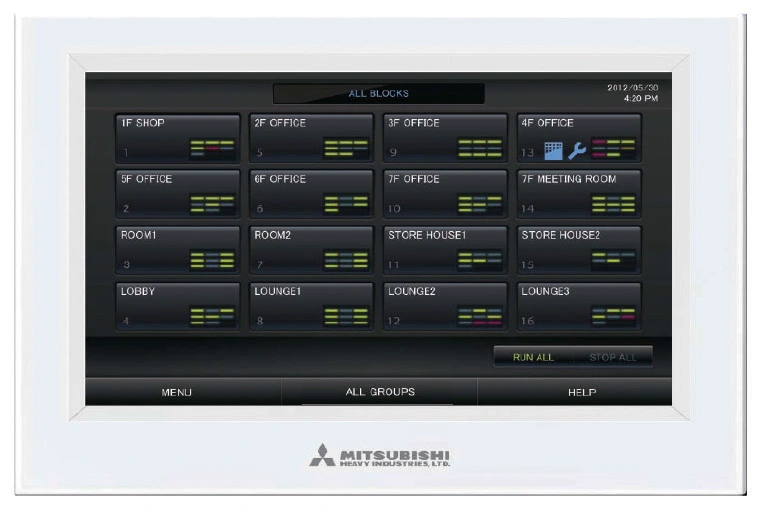
Task: Tap STOP ALL to stop all units
Action: pyautogui.click(x=613, y=357)
